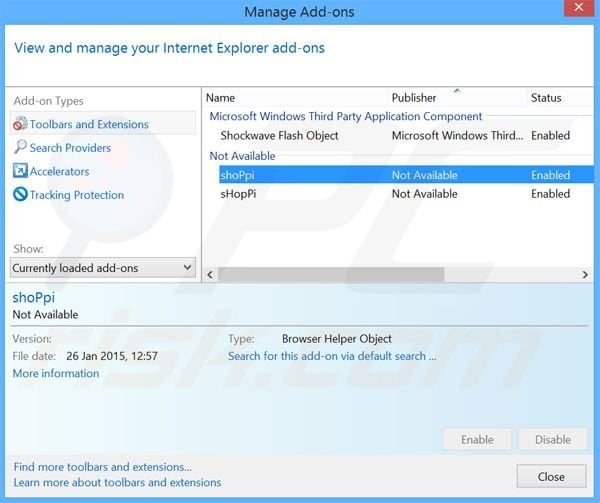Click the Enable button
Image resolution: width=600 pixels, height=503 pixels.
pos(477,440)
